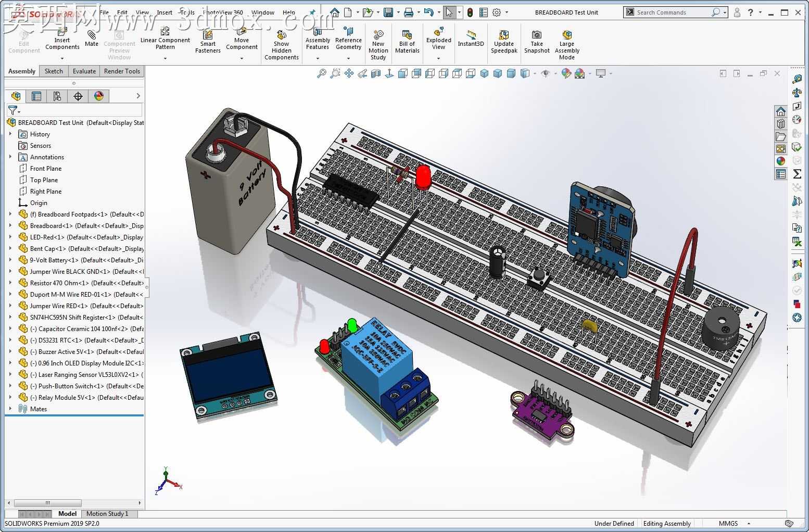
Task: Click the feature tree horizontal scrollbar
Action: point(47,503)
